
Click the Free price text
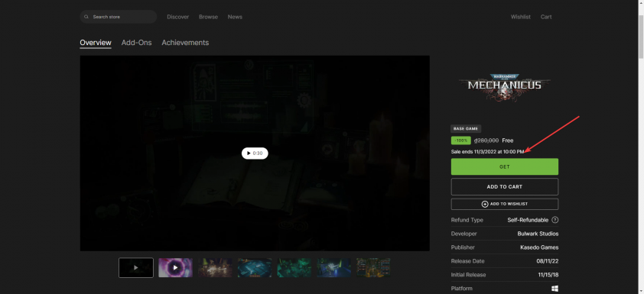pos(508,141)
